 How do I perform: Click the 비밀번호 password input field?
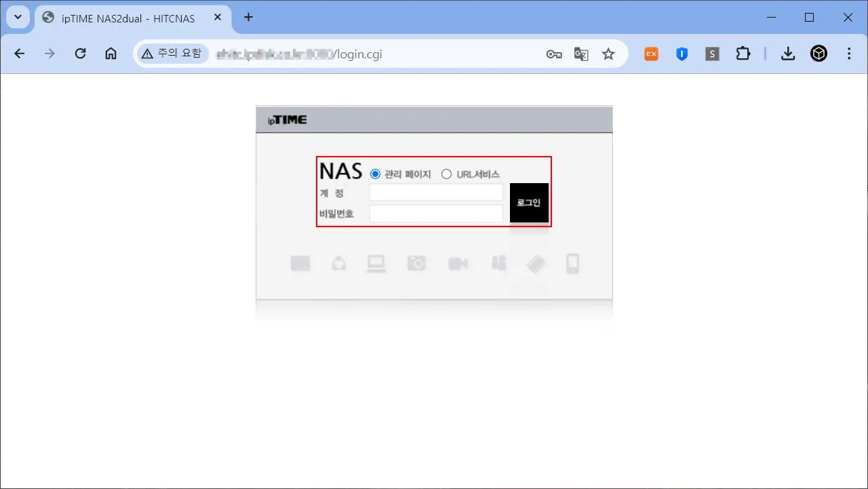[x=436, y=214]
